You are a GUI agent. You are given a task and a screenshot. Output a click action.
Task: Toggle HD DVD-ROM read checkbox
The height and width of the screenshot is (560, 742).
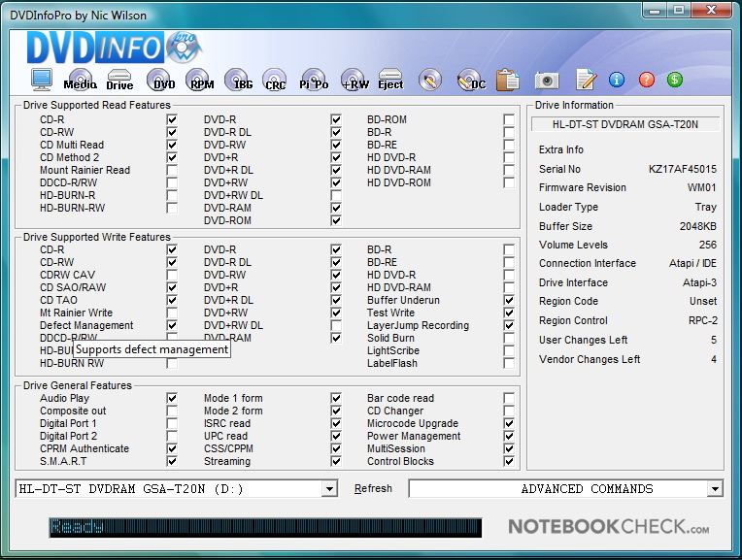coord(509,182)
